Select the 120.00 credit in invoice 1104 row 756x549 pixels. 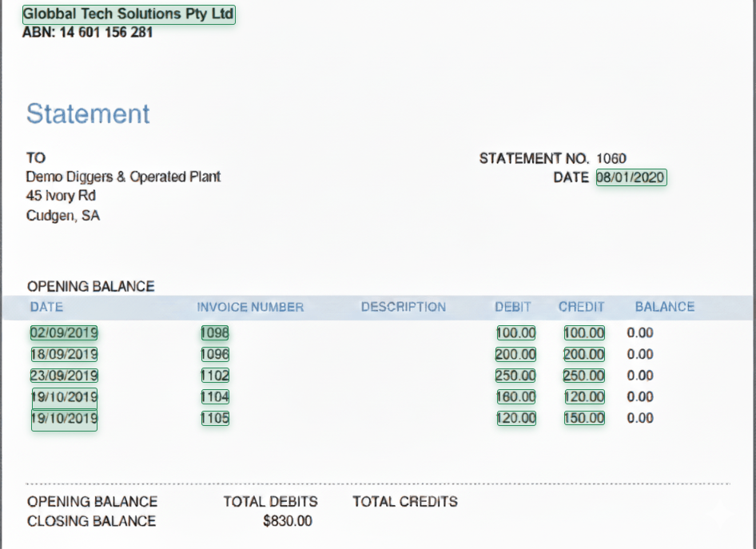584,396
